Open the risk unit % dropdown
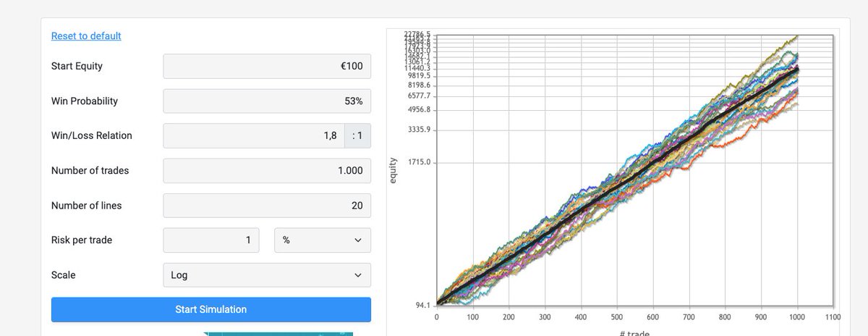868x336 pixels. point(323,240)
